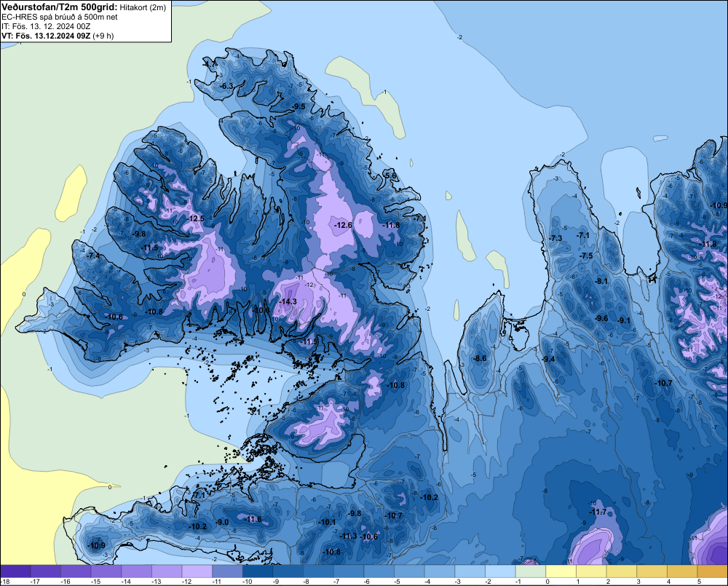Click the initial time 'IT: Fös. 13. 12. 2024 00Z'
728x586 pixels.
click(x=46, y=26)
